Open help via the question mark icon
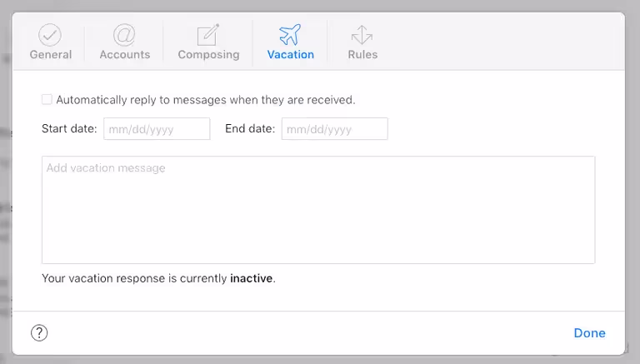 pos(39,333)
